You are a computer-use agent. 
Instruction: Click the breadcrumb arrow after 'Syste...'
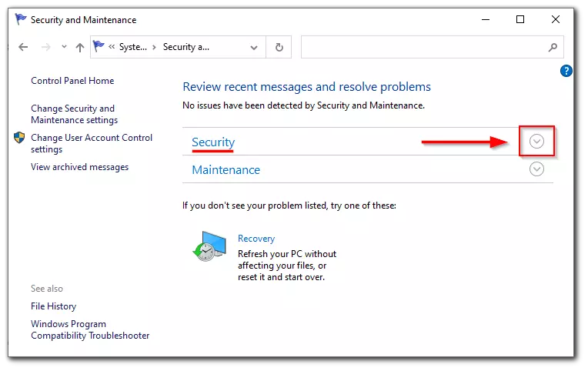coord(154,47)
